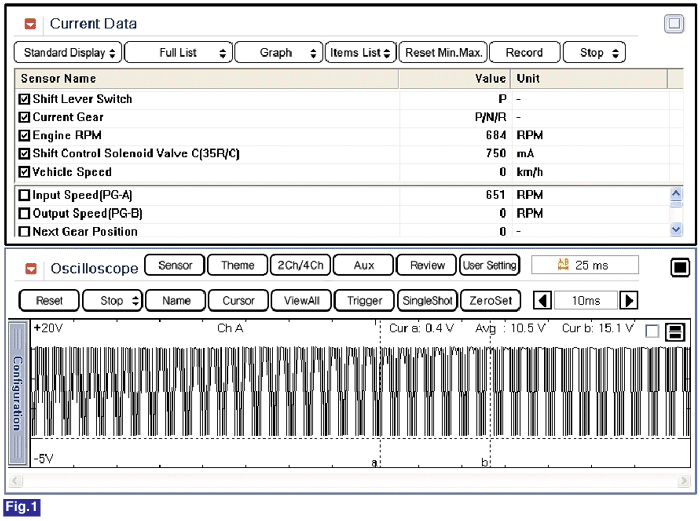Open the Current Data Stop dropdown
This screenshot has width=700, height=521.
click(594, 53)
